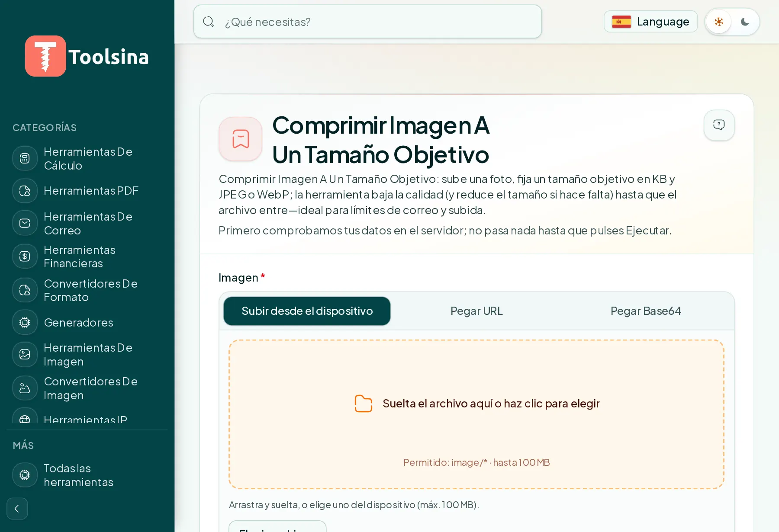
Task: Open the help question bubble icon
Action: pyautogui.click(x=719, y=125)
